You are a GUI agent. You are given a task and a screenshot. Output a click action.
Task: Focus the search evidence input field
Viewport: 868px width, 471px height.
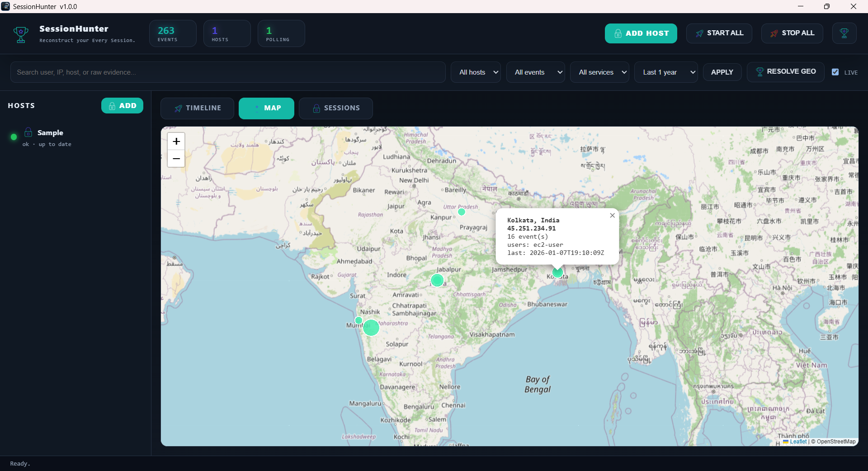coord(228,72)
